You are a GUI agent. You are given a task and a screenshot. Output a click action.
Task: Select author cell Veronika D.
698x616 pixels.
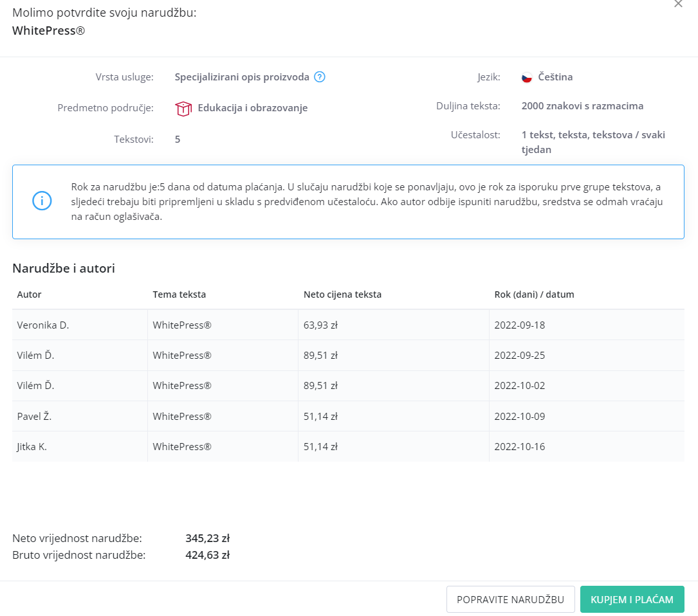[x=80, y=325]
